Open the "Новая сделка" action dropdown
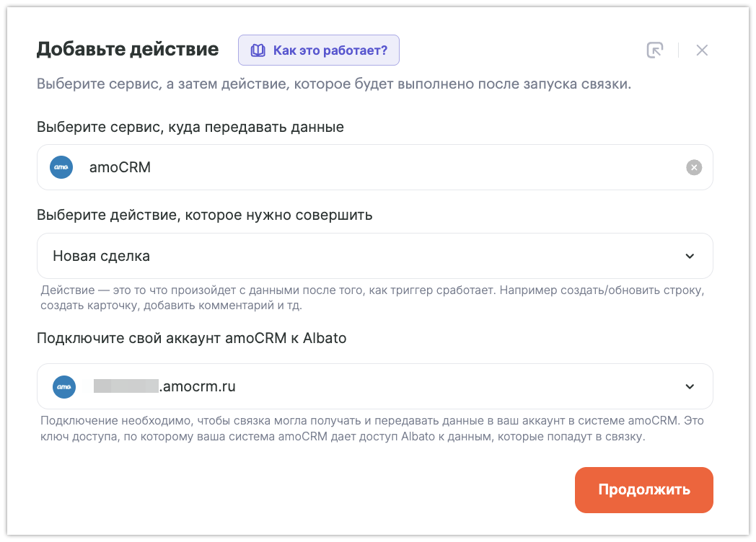756x542 pixels. (x=361, y=256)
